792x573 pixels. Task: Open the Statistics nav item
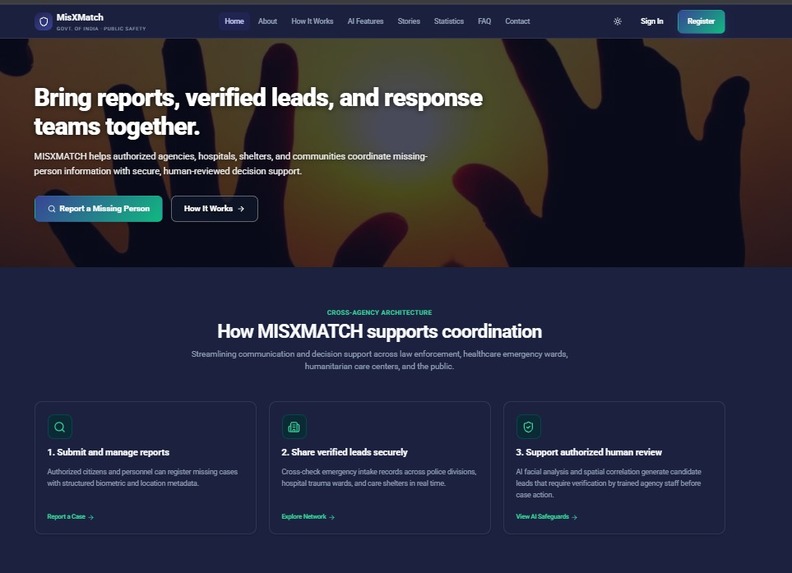pos(449,21)
